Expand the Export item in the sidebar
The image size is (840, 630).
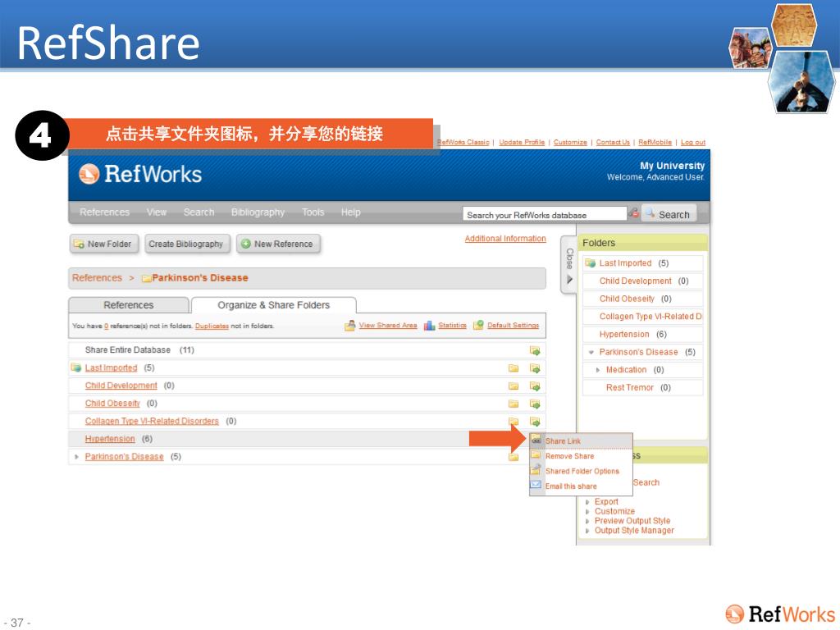[x=587, y=502]
